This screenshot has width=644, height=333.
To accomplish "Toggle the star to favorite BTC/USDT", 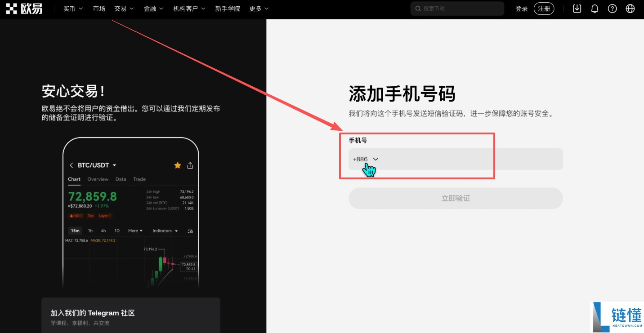I will point(177,165).
